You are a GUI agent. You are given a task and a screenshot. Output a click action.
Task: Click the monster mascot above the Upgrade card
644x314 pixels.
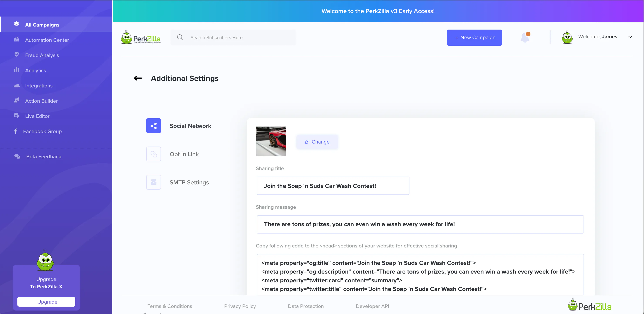(x=45, y=261)
